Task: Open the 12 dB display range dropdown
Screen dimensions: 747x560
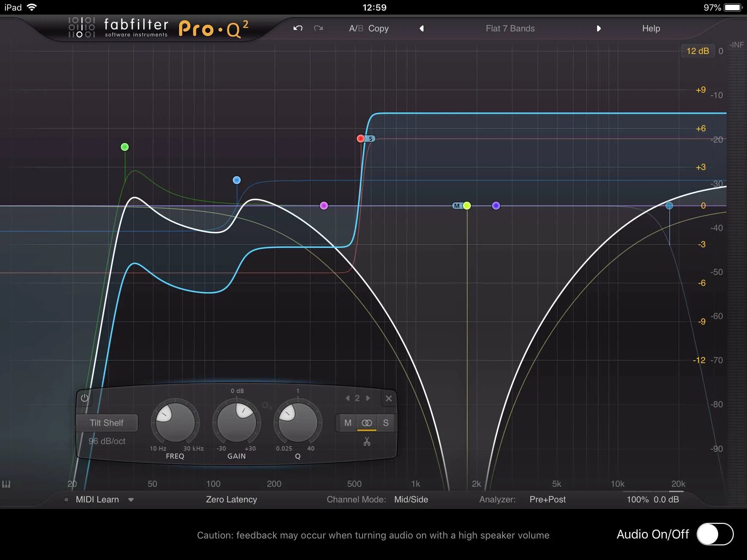Action: 697,51
